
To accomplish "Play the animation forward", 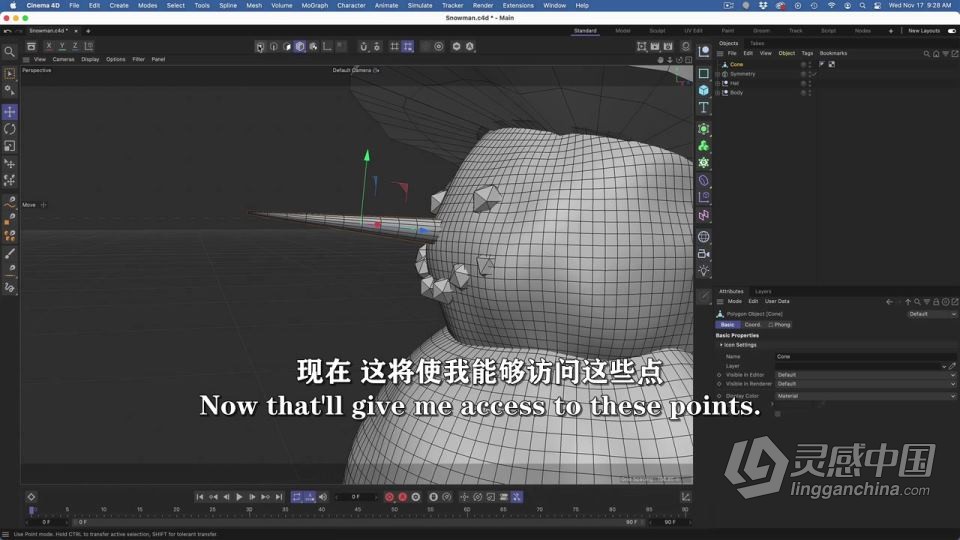I will [239, 497].
